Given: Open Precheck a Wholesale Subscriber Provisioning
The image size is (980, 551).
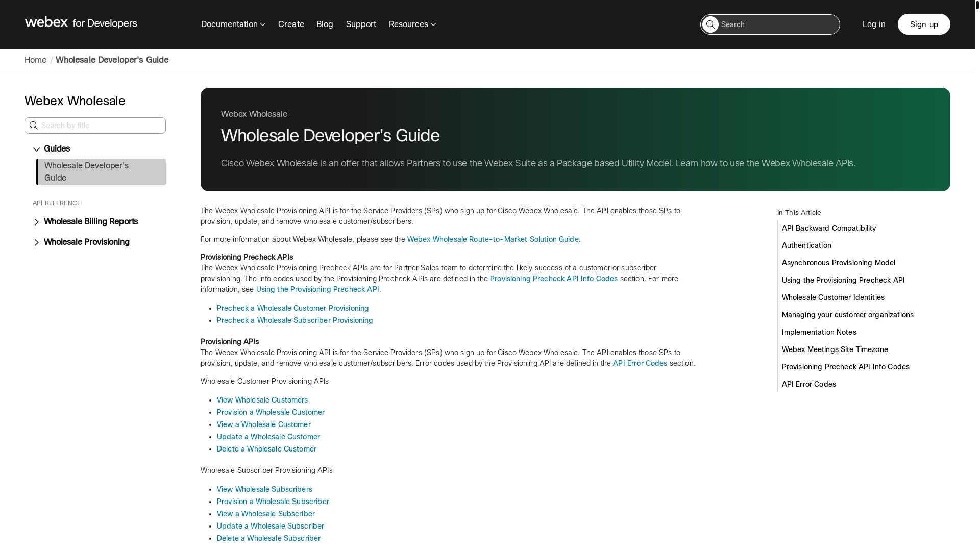Looking at the screenshot, I should [x=295, y=320].
